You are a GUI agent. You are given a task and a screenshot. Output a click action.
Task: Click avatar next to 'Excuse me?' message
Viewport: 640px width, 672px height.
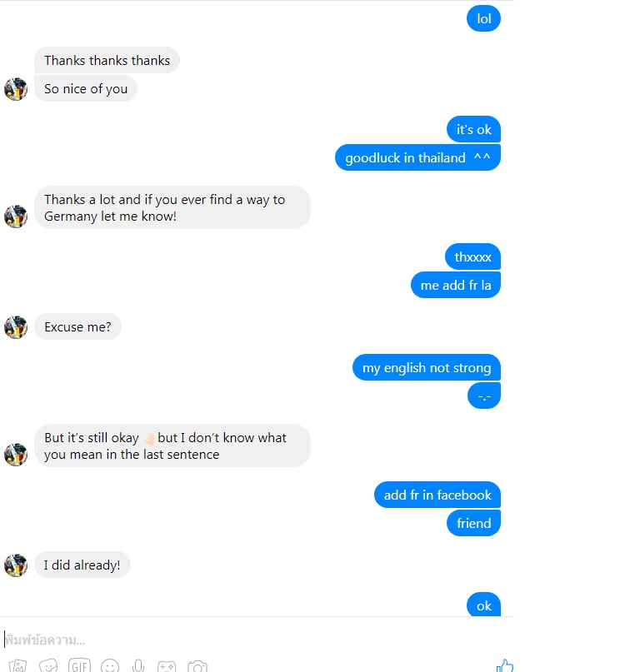point(16,327)
